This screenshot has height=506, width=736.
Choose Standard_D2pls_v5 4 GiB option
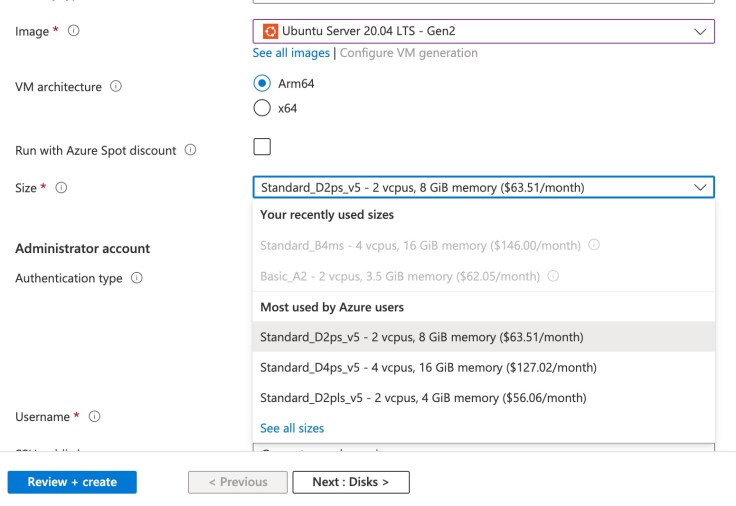(x=483, y=398)
